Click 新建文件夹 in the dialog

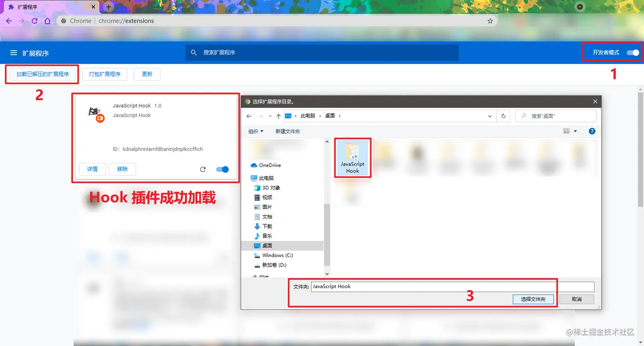click(287, 131)
